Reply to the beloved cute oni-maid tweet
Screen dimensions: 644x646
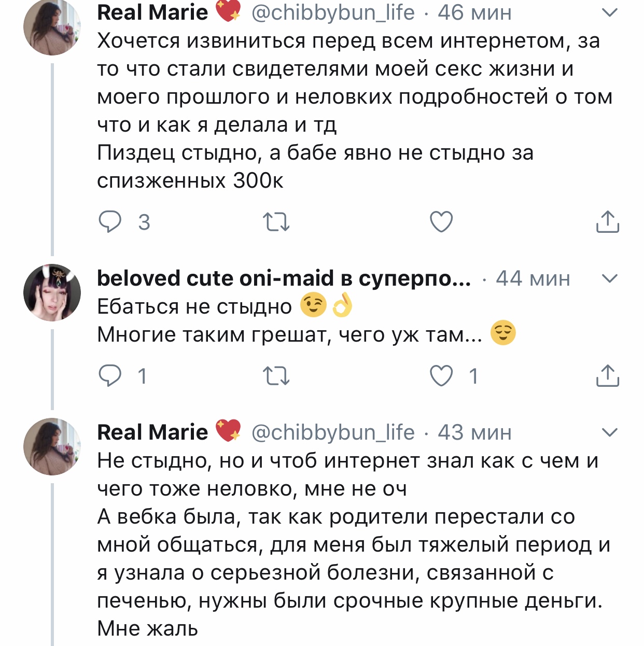click(x=110, y=376)
